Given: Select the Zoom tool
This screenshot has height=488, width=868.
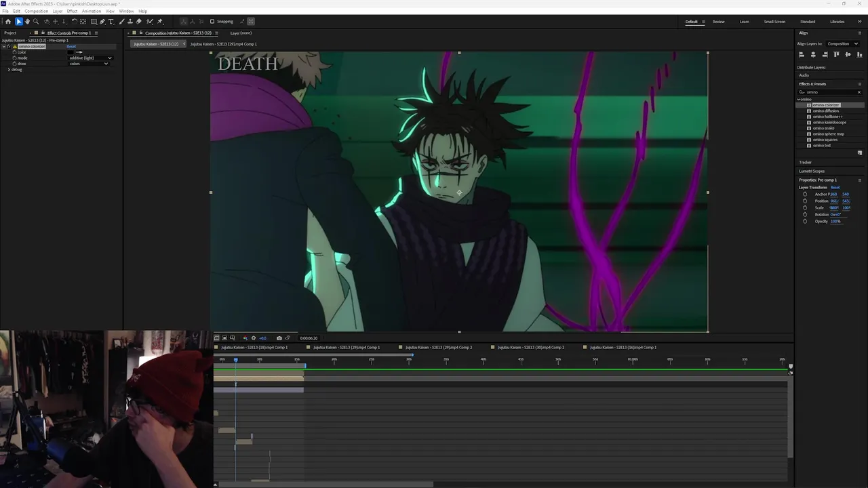Looking at the screenshot, I should (x=36, y=21).
